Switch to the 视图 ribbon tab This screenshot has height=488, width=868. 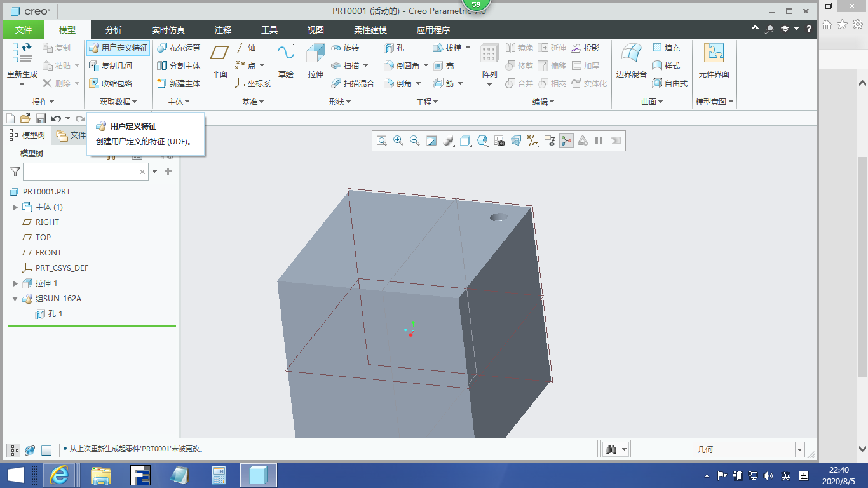point(316,30)
